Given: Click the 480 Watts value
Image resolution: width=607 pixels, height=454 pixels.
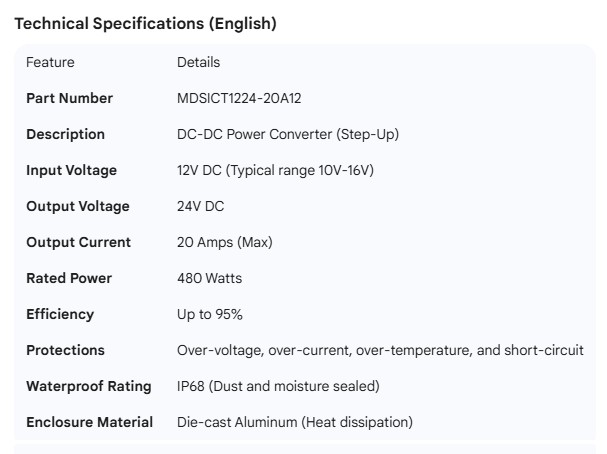Looking at the screenshot, I should 209,278.
